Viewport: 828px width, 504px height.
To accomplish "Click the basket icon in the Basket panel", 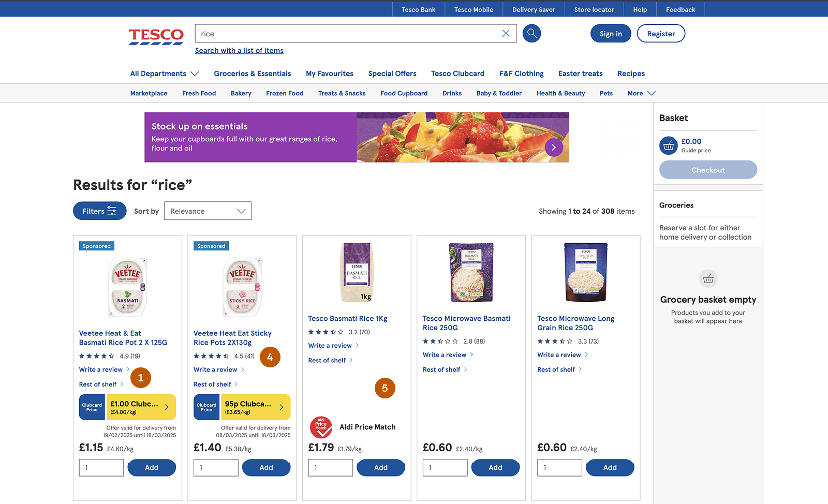I will tap(668, 146).
